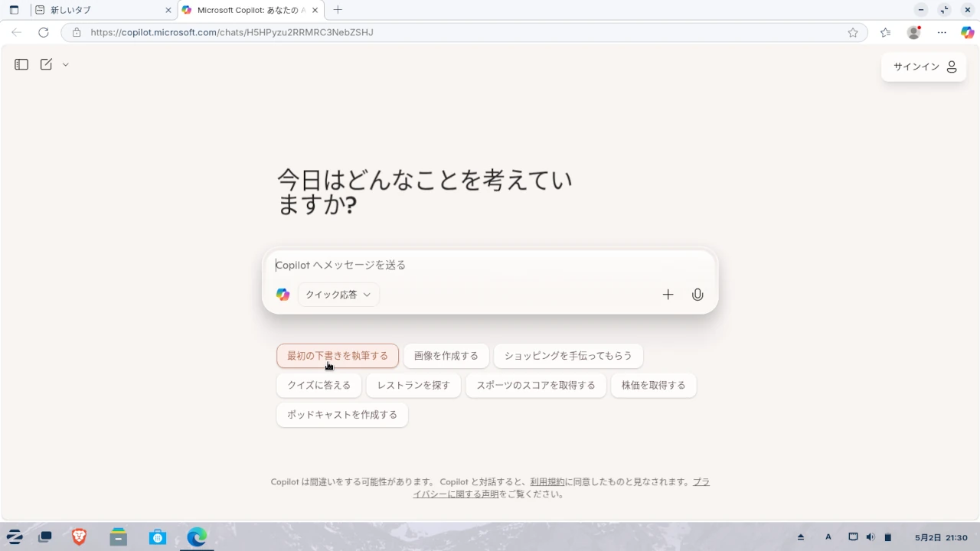Select ショッピングを手伝ってもらう suggestion
Screen dimensions: 980x551
tap(568, 356)
